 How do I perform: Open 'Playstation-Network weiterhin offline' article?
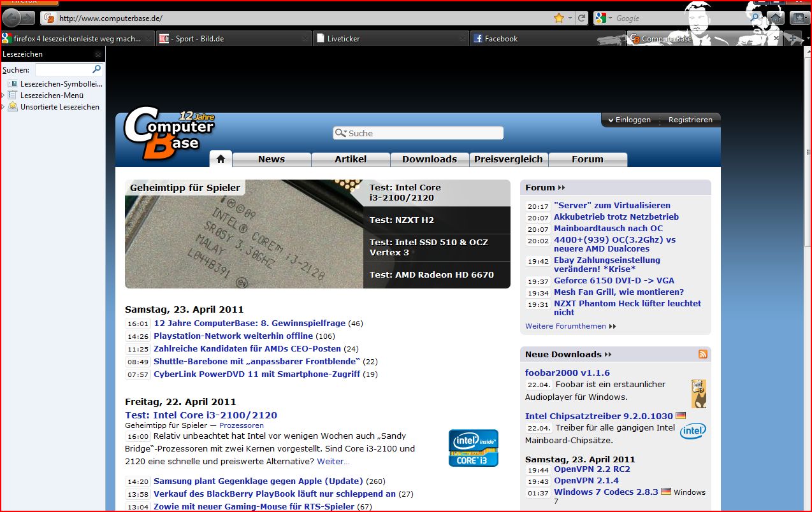(233, 336)
